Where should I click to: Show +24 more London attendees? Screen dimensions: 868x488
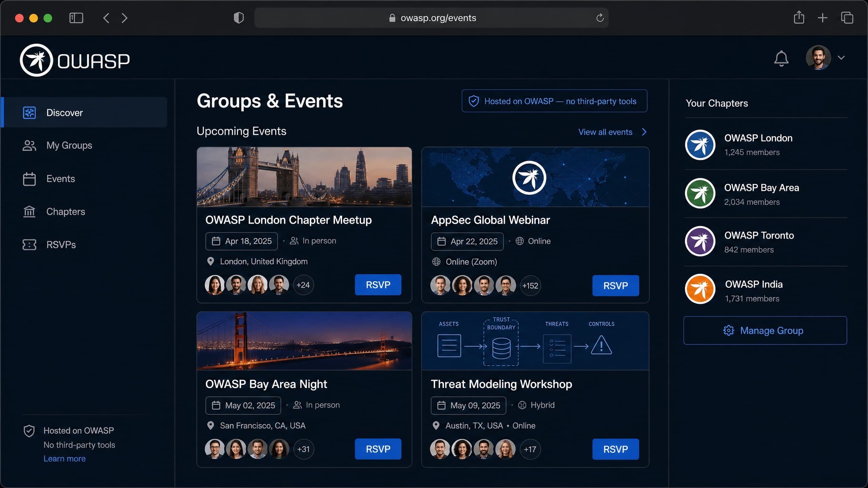303,285
